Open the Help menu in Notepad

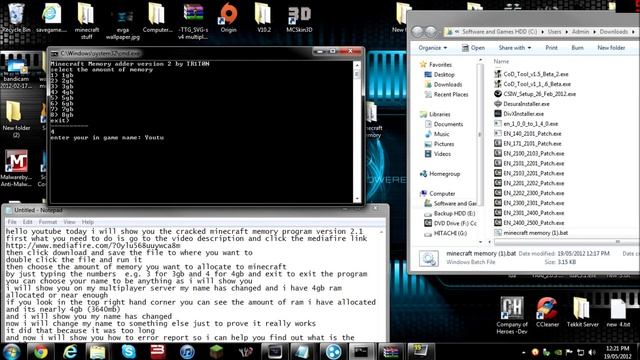coord(88,222)
